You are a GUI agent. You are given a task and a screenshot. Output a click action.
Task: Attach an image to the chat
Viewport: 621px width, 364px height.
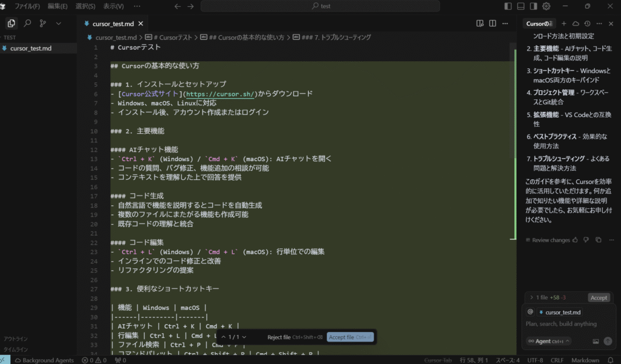pos(596,341)
